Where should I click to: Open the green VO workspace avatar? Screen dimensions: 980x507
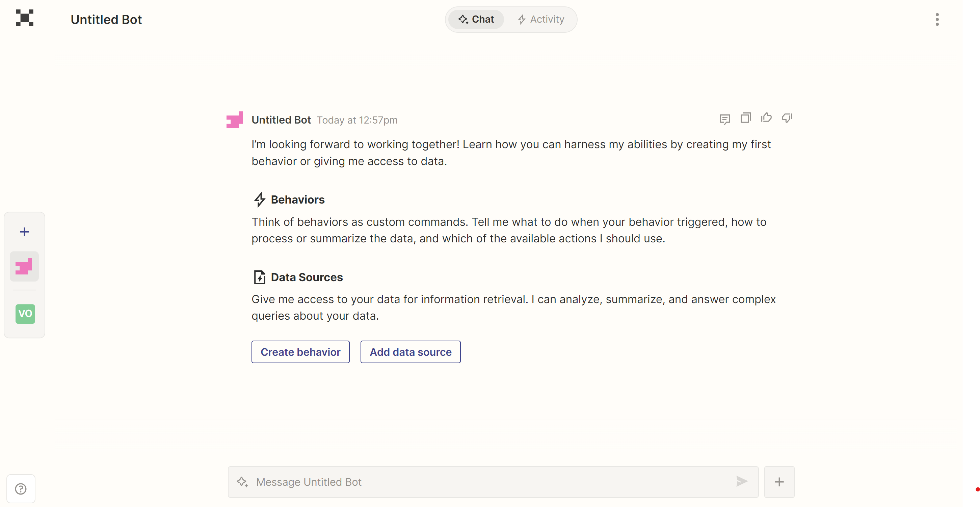click(25, 314)
